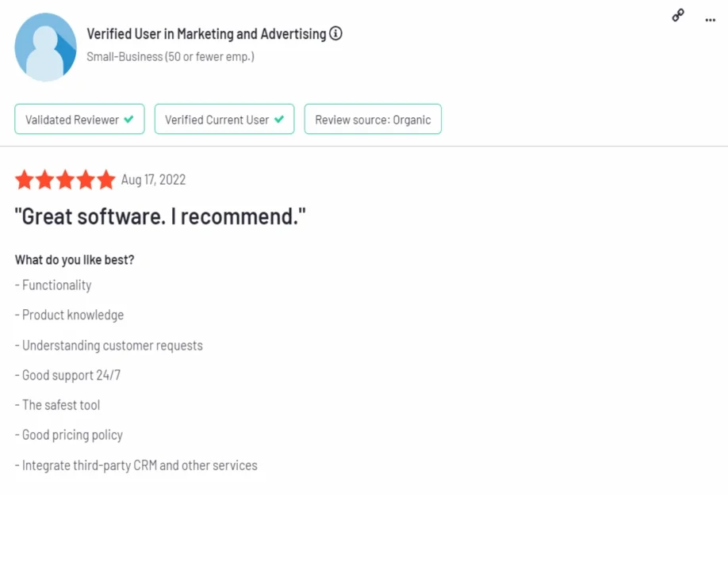Click the middle star of the rating row
Image resolution: width=728 pixels, height=562 pixels.
tap(65, 180)
